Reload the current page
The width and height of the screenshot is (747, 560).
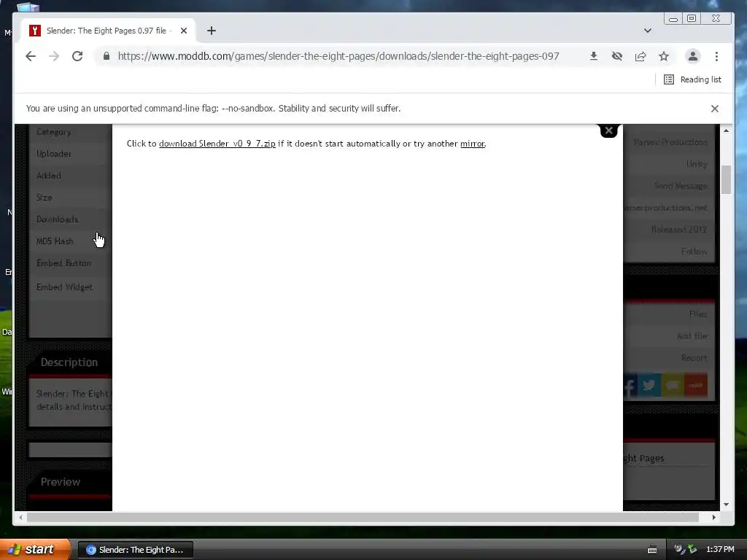point(77,56)
